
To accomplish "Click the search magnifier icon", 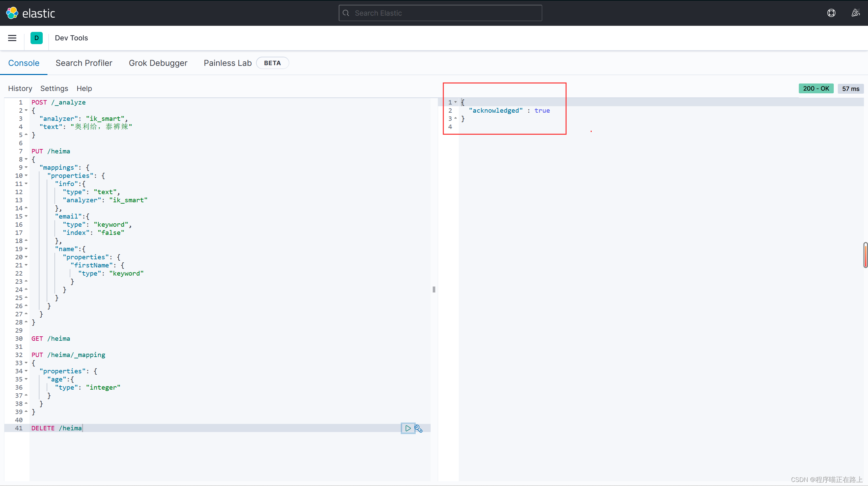I will point(346,13).
